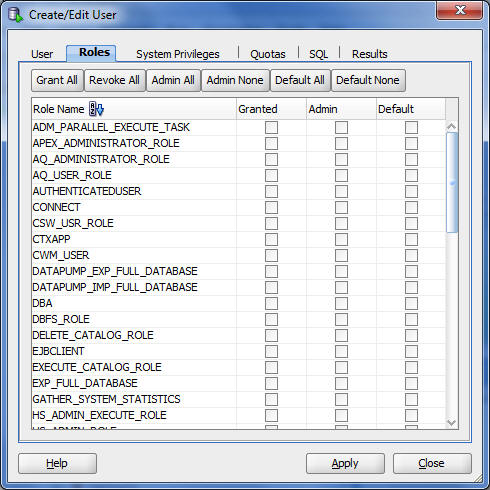
Task: Select the AQ_USER_ROLE row text
Action: [72, 175]
